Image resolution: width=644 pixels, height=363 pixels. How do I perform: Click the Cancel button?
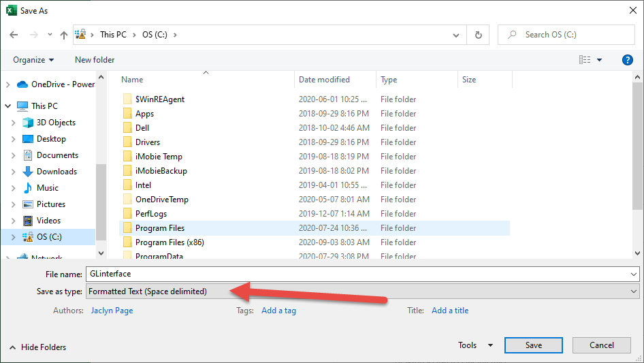pyautogui.click(x=601, y=345)
